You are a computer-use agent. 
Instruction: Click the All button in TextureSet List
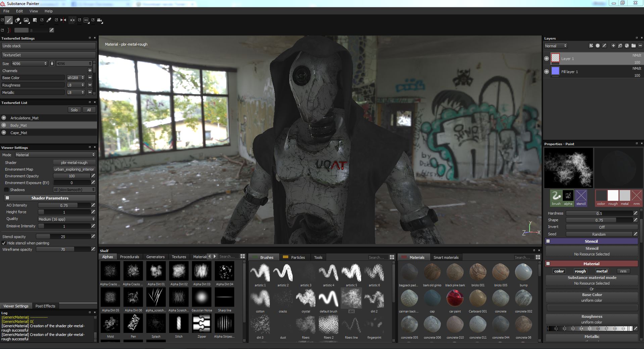tap(89, 110)
